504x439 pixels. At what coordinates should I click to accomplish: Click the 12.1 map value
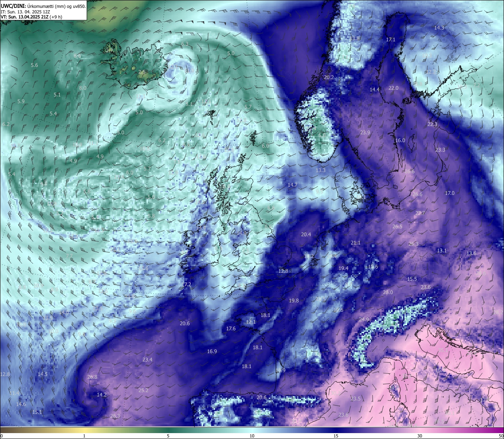[x=251, y=322]
